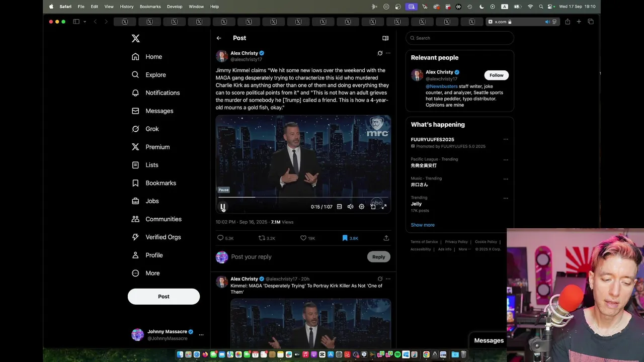The height and width of the screenshot is (362, 644).
Task: Follow Alex Christy
Action: pos(497,75)
